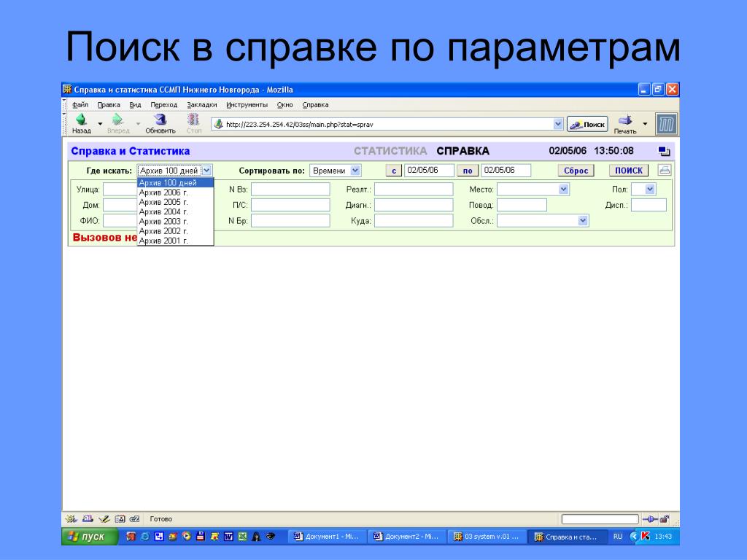Viewport: 747px width, 560px height.
Task: Open the Обсл. dropdown list
Action: 543,220
